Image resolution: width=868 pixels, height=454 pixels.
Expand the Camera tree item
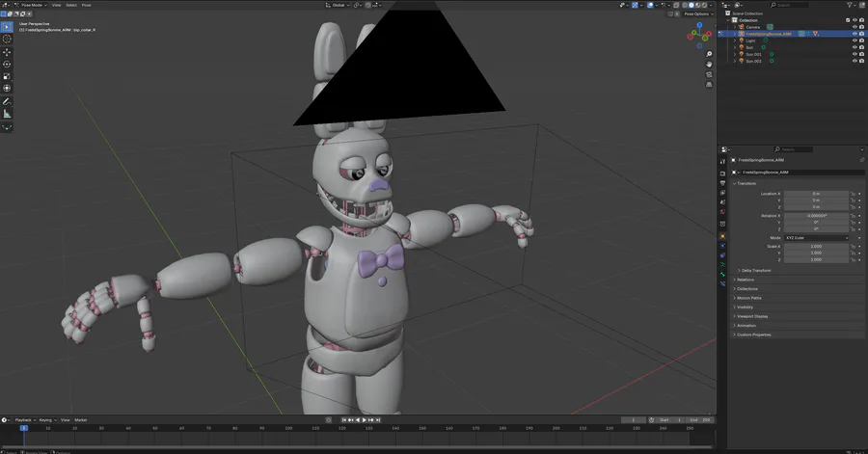735,27
